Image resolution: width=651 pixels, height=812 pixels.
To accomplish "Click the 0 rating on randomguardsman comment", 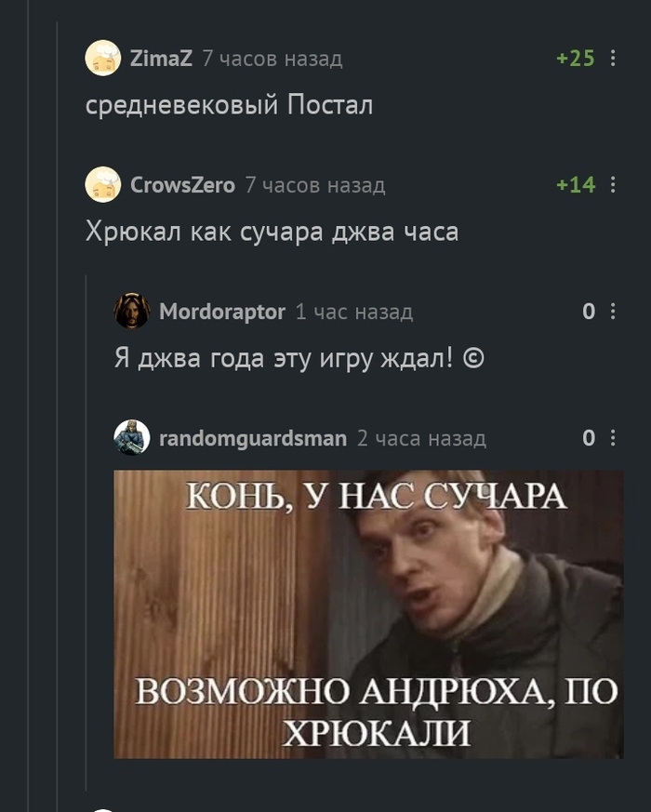I will 589,438.
